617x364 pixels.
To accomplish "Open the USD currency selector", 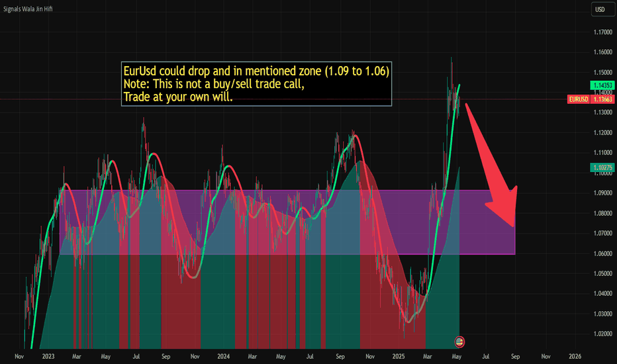I will (x=602, y=9).
